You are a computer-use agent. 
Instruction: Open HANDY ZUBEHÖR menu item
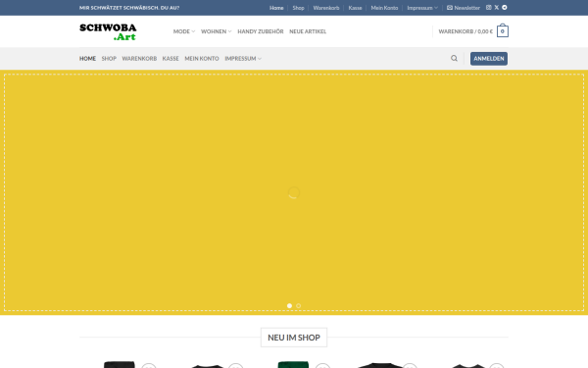261,31
